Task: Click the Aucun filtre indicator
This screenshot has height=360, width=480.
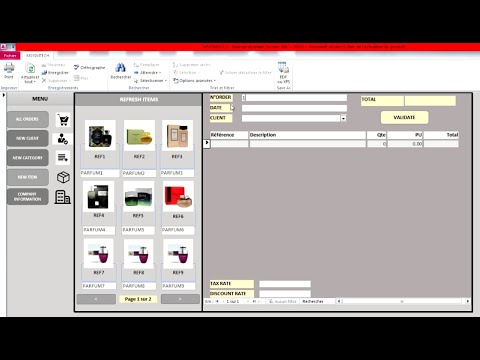Action: [x=283, y=301]
